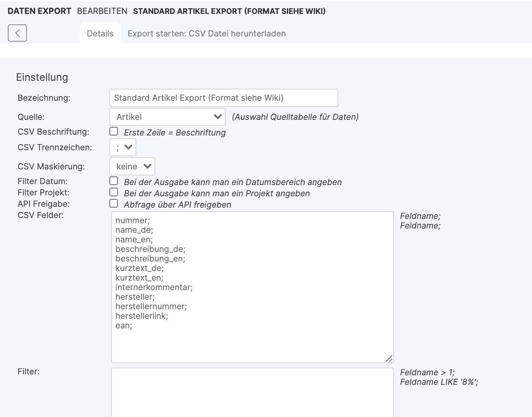Expand the CSV Trennzeichen dropdown
The height and width of the screenshot is (417, 532).
coord(123,147)
